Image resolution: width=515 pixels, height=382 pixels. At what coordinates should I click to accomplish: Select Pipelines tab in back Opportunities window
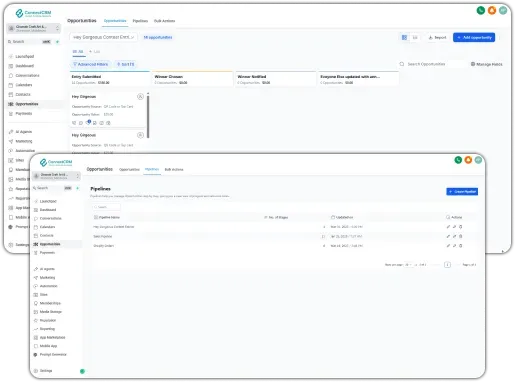140,21
